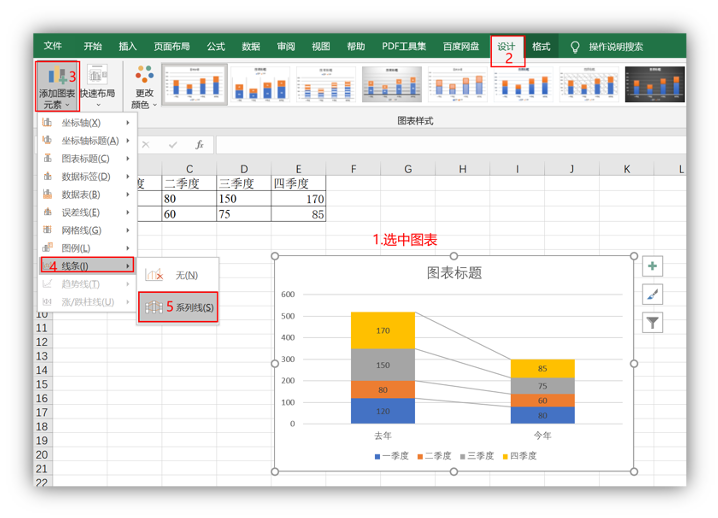Open the 线条(I) submenu item
Image resolution: width=718 pixels, height=518 pixels.
click(87, 266)
